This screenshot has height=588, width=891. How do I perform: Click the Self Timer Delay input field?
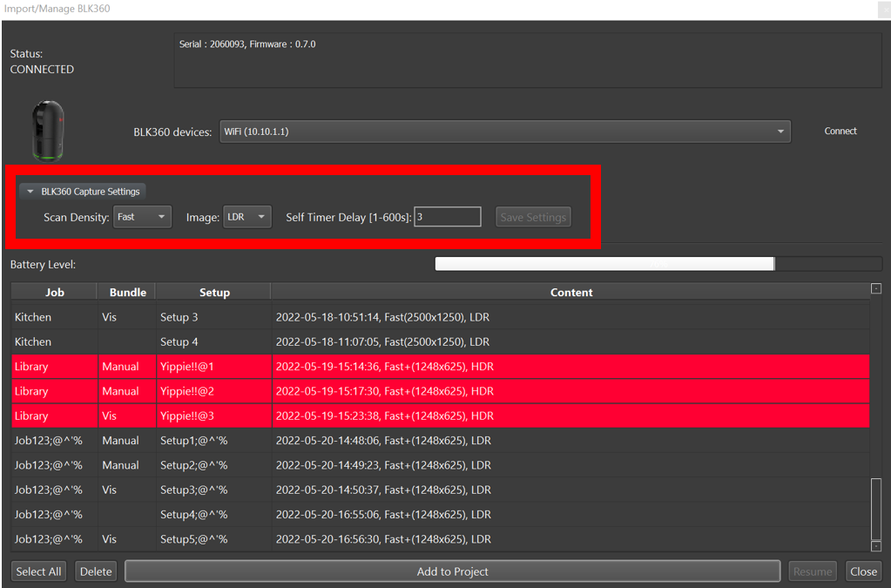(448, 217)
